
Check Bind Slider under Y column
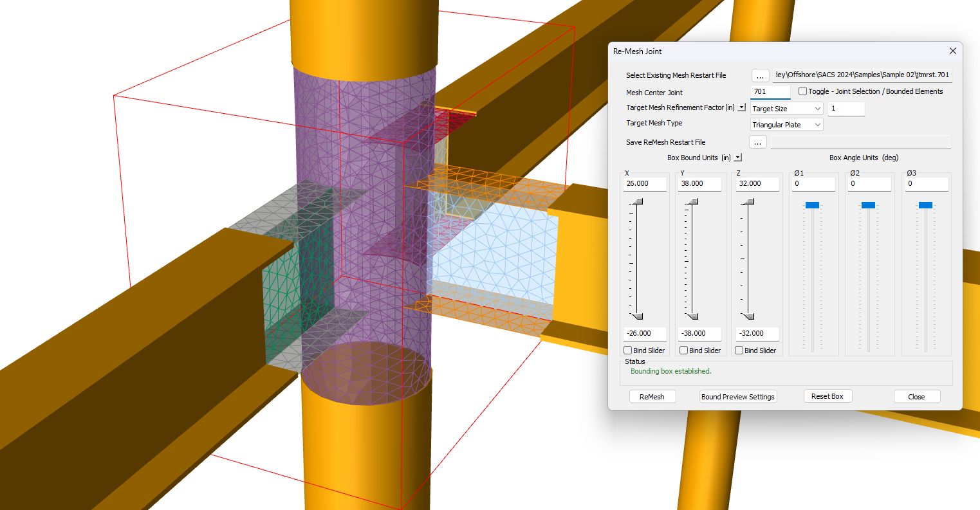point(684,351)
